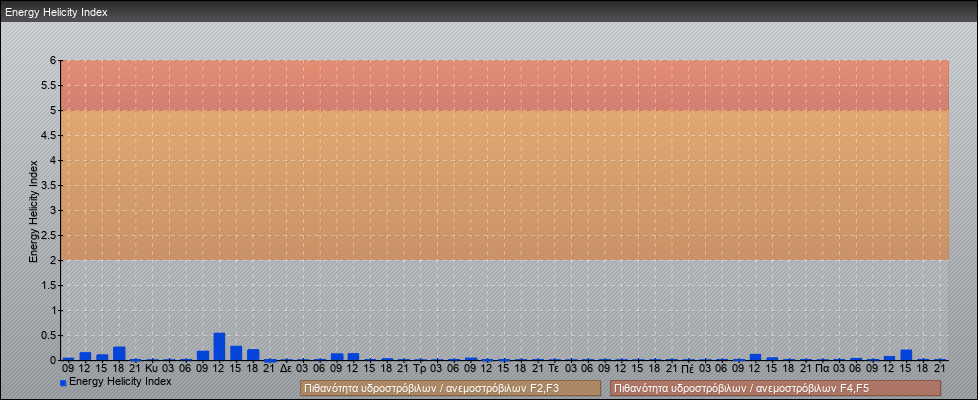Click the Πα day label on the x-axis

pos(822,369)
